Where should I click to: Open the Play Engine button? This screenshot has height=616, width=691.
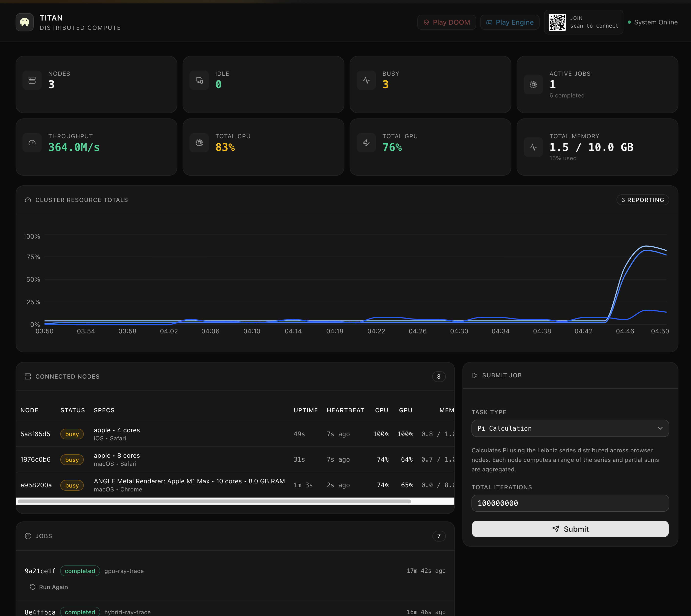(x=510, y=22)
